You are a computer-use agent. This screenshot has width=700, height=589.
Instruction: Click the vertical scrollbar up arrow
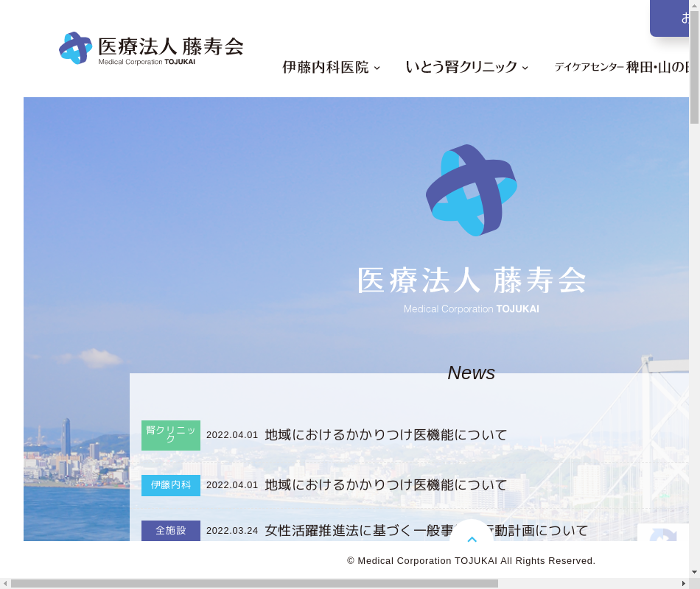point(694,6)
